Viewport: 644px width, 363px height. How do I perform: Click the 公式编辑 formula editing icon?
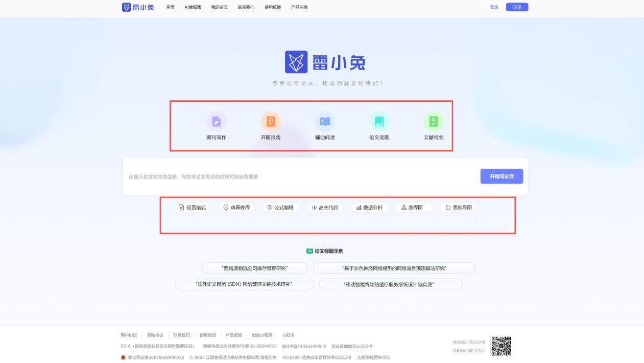(x=280, y=208)
